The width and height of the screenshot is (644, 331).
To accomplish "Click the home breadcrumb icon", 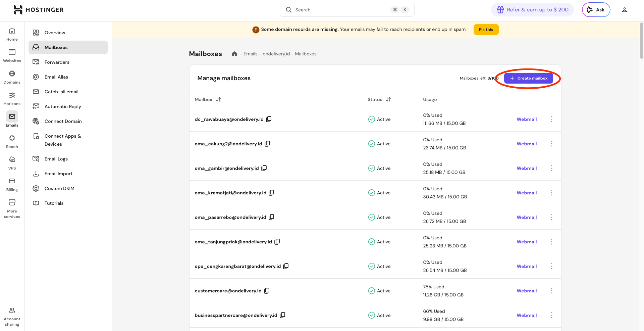I will (x=234, y=54).
